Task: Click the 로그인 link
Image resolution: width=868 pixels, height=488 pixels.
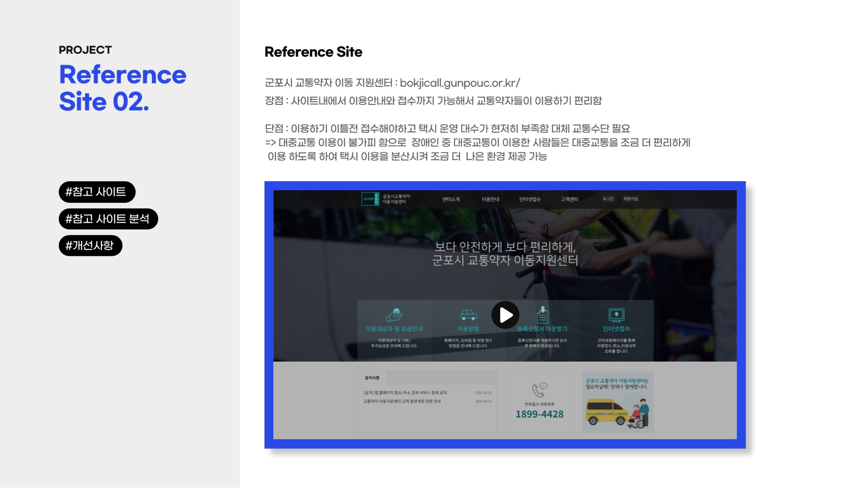Action: tap(608, 199)
